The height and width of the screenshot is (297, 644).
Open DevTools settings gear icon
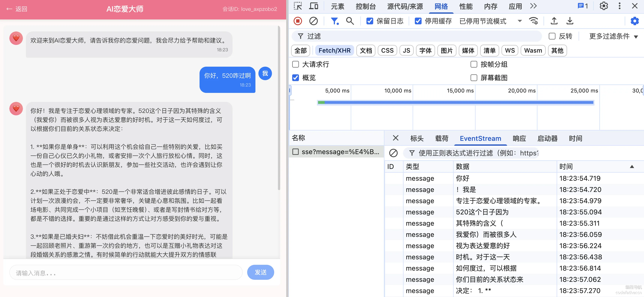[603, 6]
